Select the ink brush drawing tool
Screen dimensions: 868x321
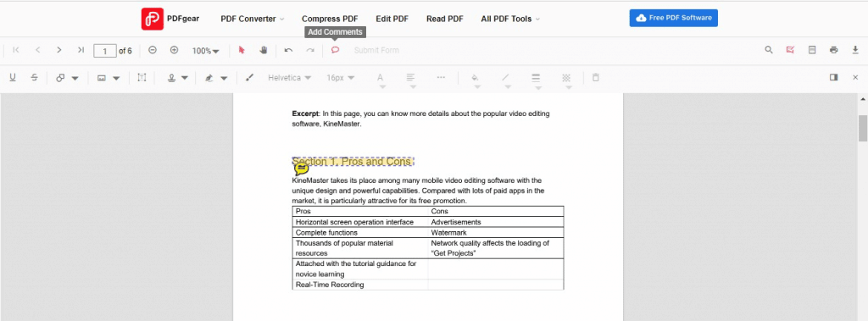(249, 78)
